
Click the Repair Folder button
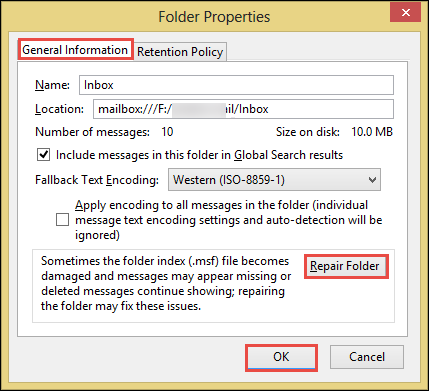346,266
